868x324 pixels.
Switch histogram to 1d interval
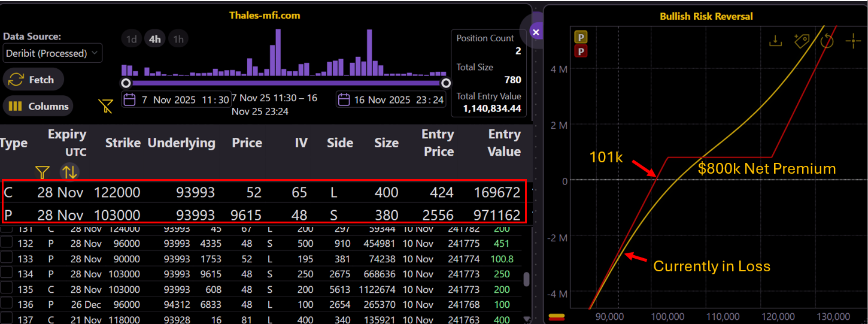pos(132,40)
